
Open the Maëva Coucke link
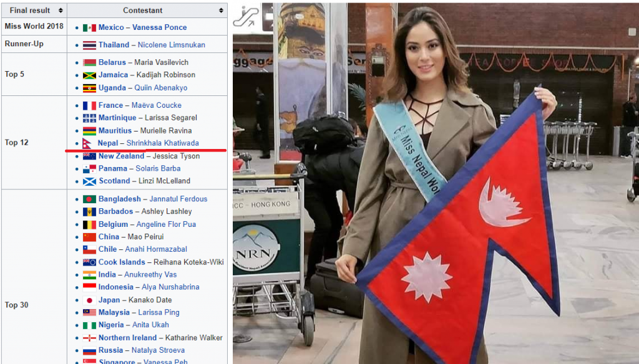coord(157,105)
